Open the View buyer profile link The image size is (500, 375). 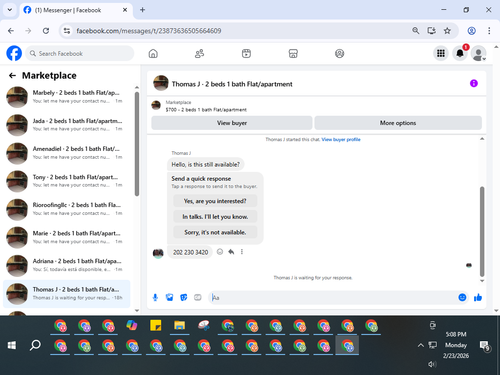pyautogui.click(x=341, y=139)
